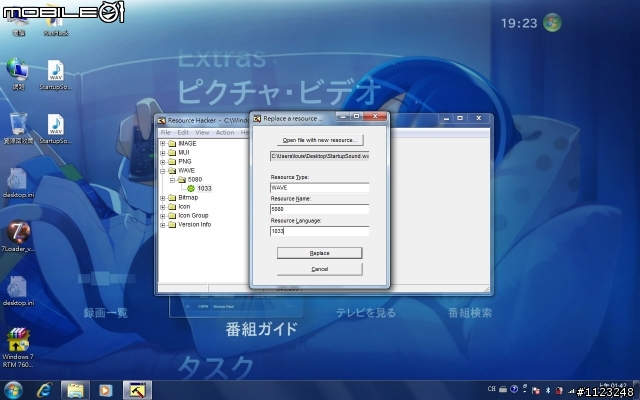Select the Version Info folder icon
640x400 pixels.
click(x=172, y=224)
